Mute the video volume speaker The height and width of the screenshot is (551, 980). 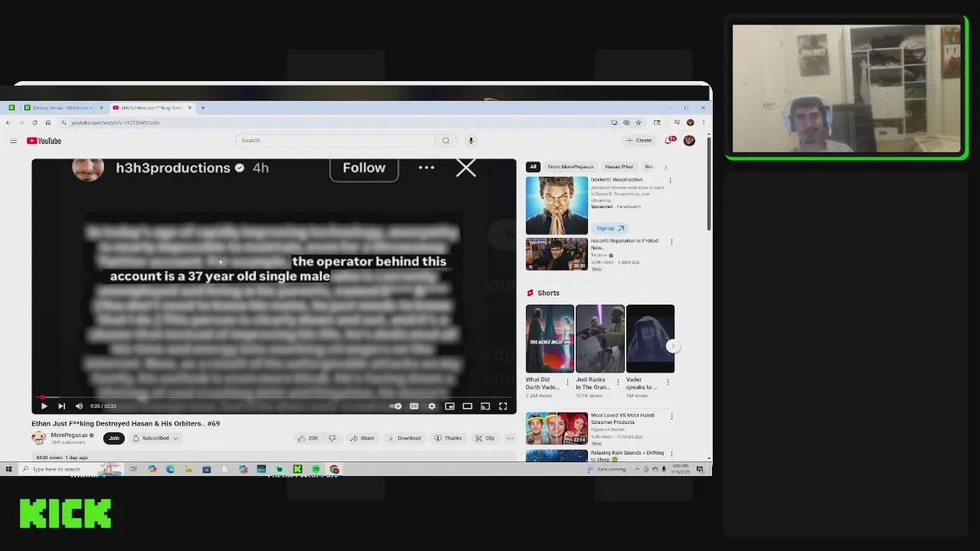pyautogui.click(x=79, y=406)
